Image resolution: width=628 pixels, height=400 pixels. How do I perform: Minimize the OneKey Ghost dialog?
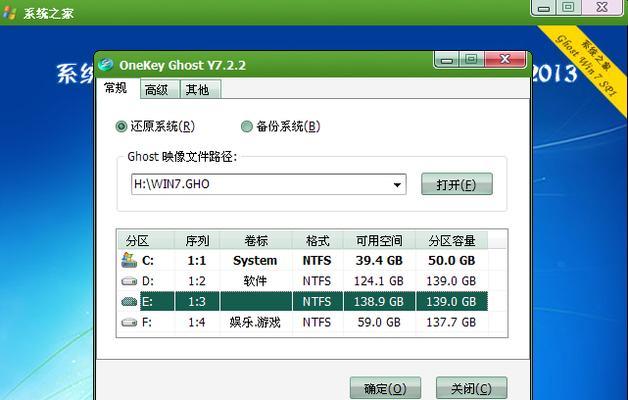(447, 60)
